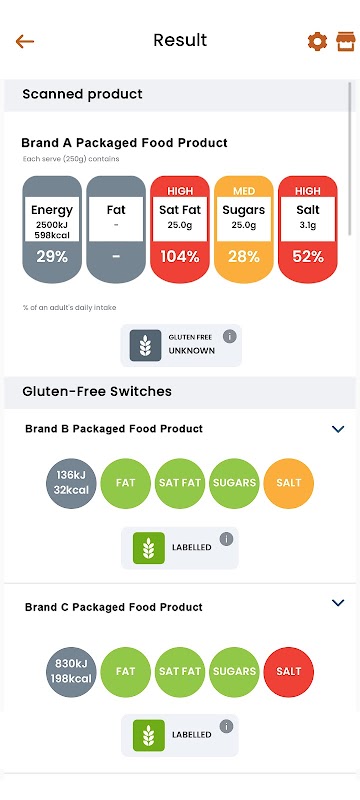Viewport: 360px width, 800px height.
Task: Click info icon on Brand C Labelled badge
Action: pos(226,727)
